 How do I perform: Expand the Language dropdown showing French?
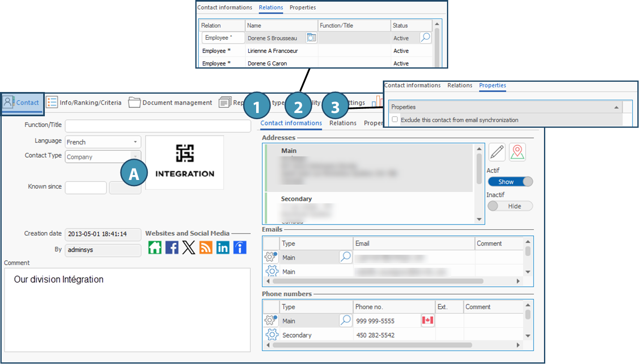point(135,142)
